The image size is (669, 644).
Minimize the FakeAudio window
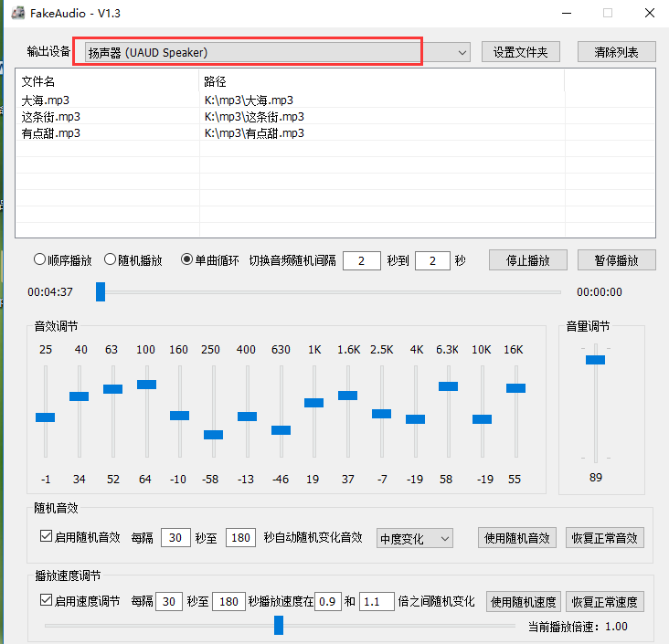[x=567, y=13]
